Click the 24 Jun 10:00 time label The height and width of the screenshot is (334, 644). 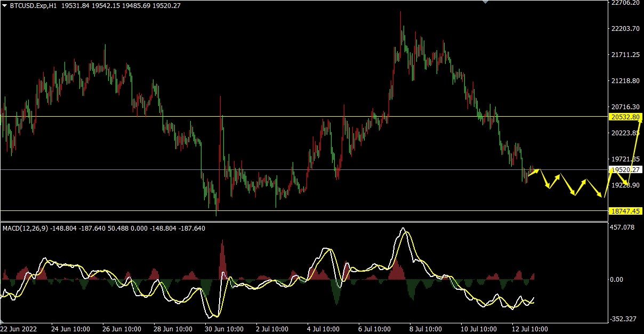(x=71, y=329)
